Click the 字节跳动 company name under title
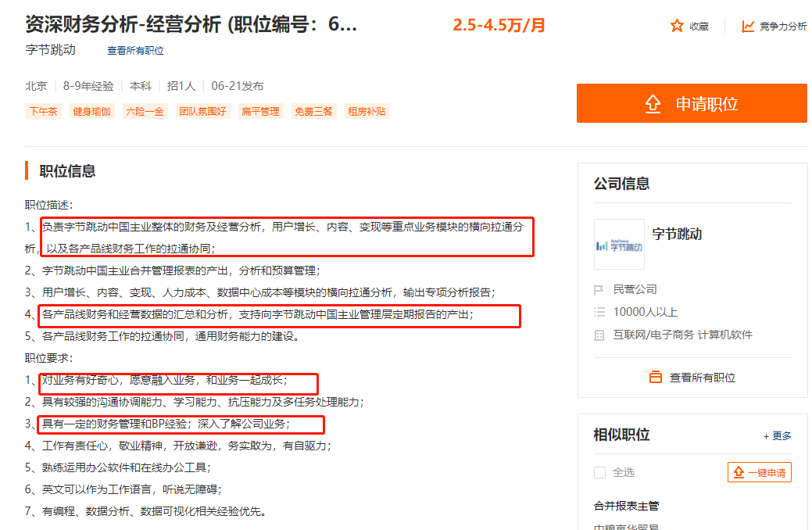Viewport: 812px width, 530px height. point(51,50)
